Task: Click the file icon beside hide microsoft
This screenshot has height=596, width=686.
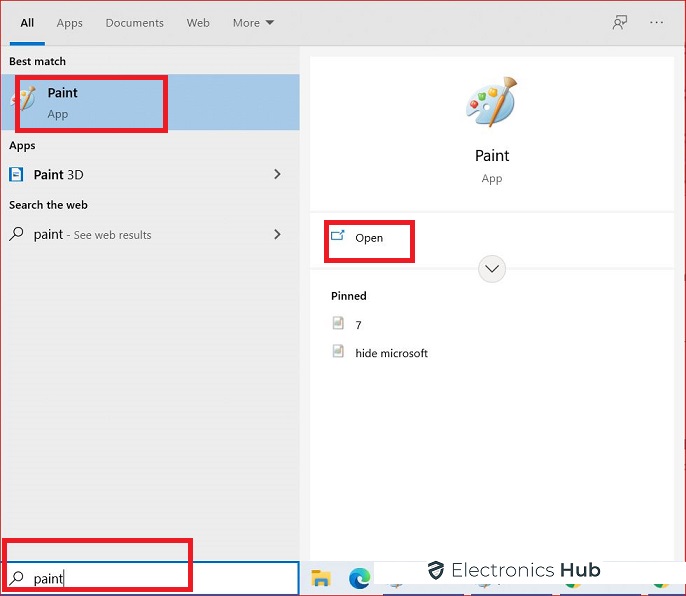Action: click(x=338, y=351)
